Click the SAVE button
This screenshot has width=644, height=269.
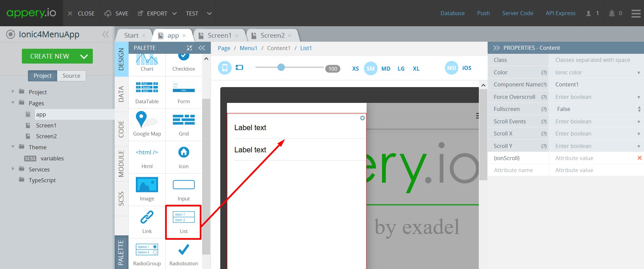click(116, 13)
